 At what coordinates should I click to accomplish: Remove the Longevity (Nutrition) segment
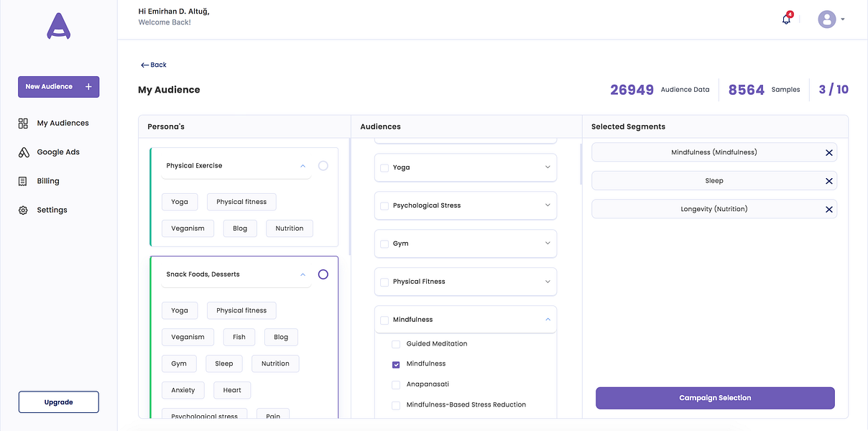coord(828,210)
